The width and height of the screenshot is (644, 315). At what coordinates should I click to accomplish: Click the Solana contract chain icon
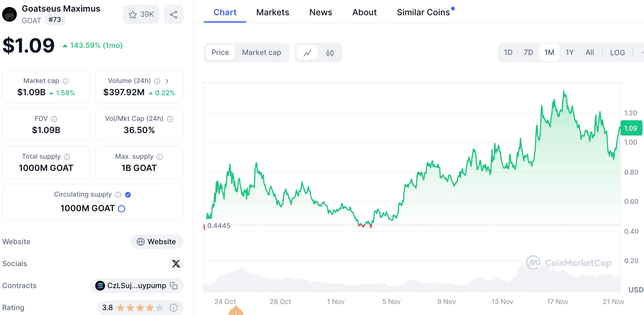pos(100,286)
